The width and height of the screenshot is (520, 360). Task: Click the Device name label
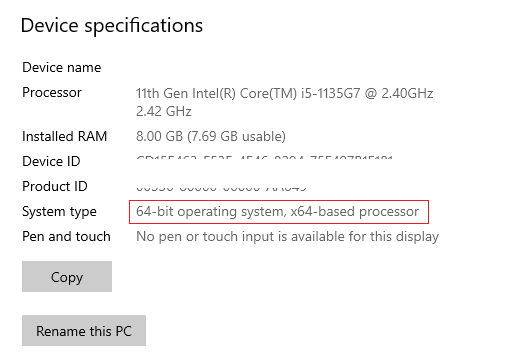pyautogui.click(x=61, y=67)
